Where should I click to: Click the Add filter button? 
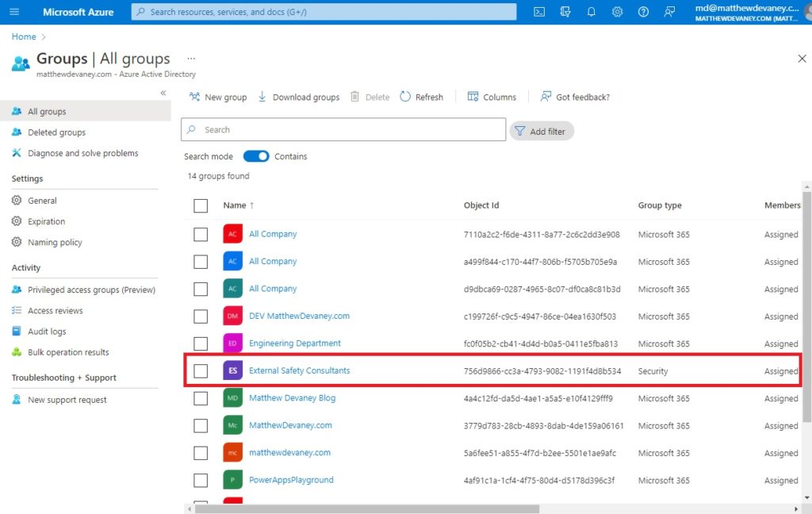[x=542, y=129]
